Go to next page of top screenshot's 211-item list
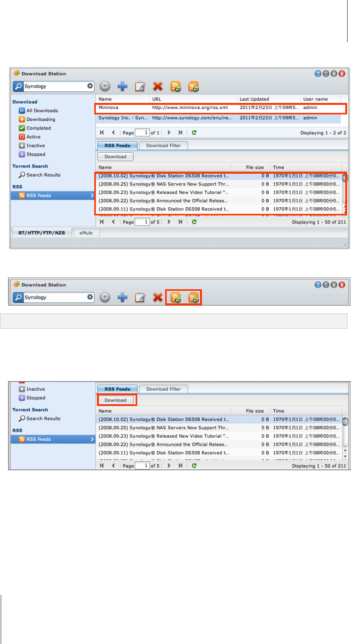351x644 pixels. point(169,222)
